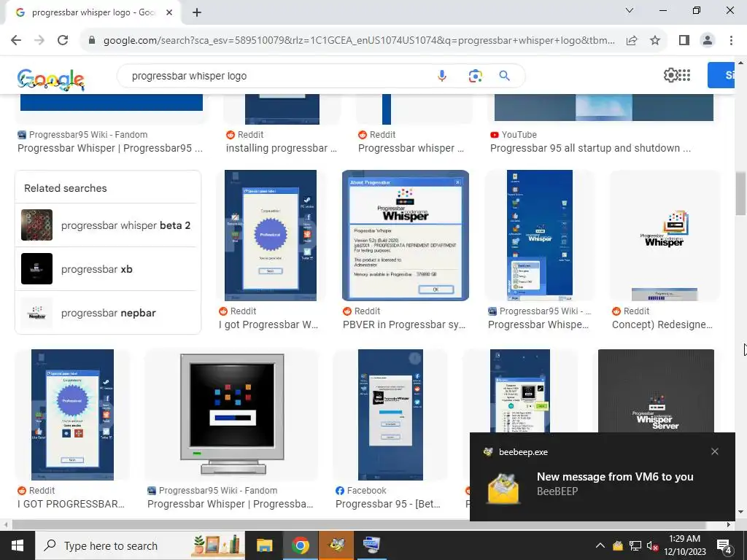
Task: Open 'Progressbar 95 all startup and shutdown' result
Action: (590, 148)
